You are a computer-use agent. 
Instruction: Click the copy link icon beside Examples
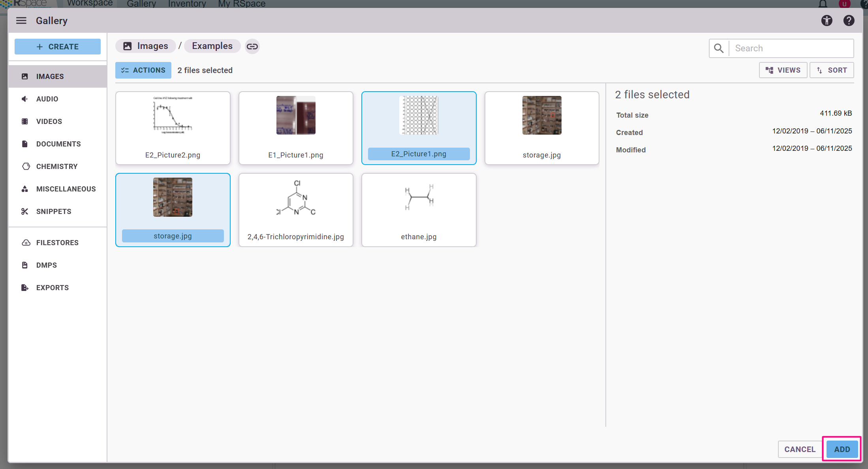click(x=252, y=47)
